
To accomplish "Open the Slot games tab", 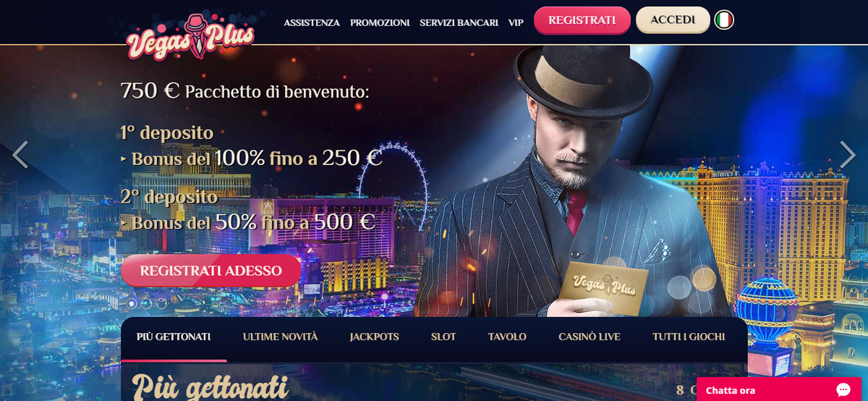I will tap(443, 337).
